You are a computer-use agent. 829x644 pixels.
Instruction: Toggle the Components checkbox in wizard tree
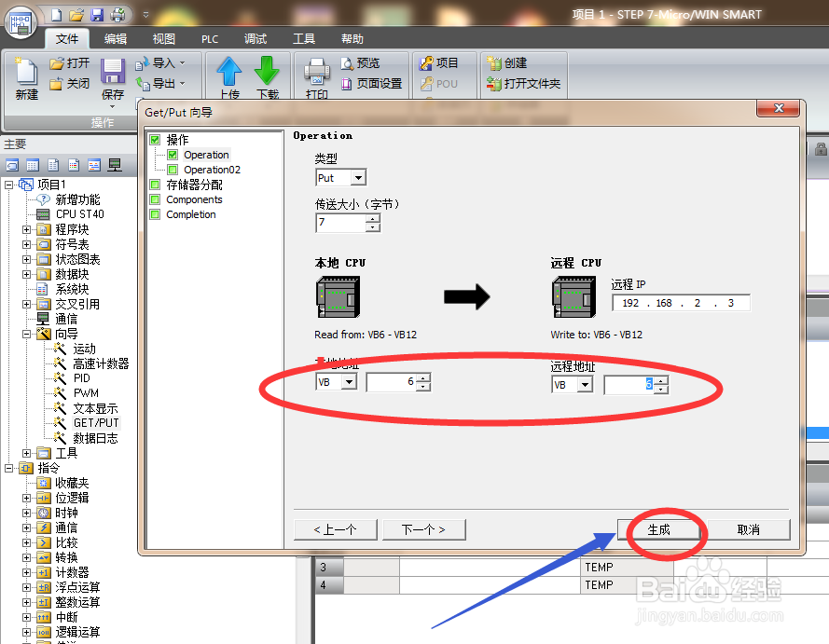coord(155,199)
